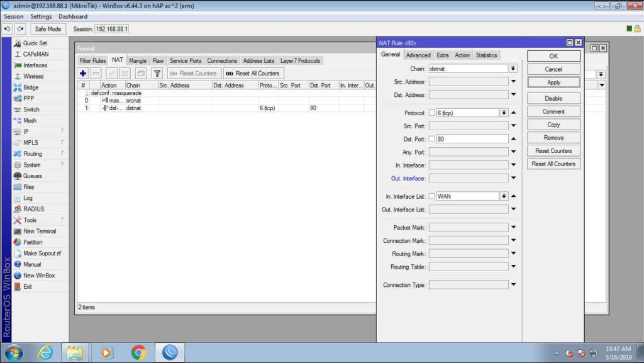The height and width of the screenshot is (363, 644).
Task: Switch to Action tab in NAT Rule
Action: (462, 55)
